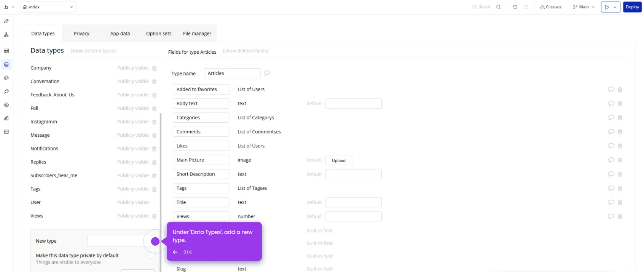Switch to the Option sets tab
This screenshot has width=644, height=272.
click(159, 34)
